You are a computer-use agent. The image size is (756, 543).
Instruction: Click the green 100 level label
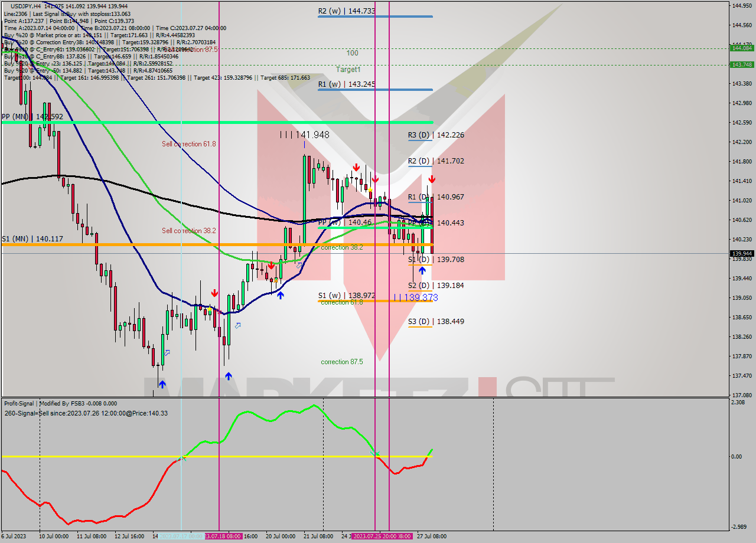[353, 53]
